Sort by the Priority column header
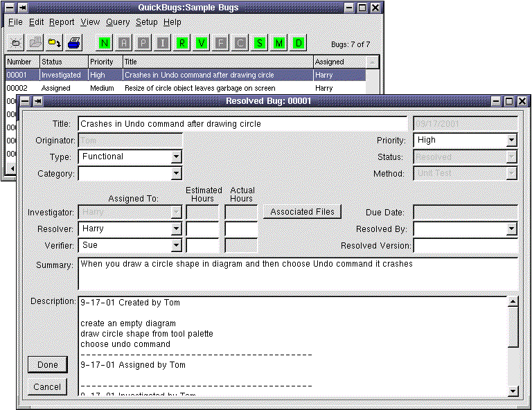The height and width of the screenshot is (410, 532). tap(105, 62)
